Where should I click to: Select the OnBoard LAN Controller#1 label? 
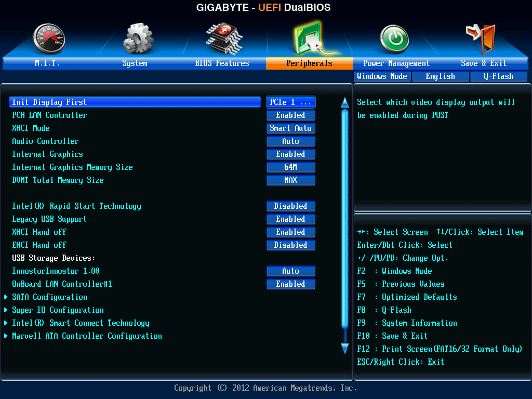click(x=62, y=284)
